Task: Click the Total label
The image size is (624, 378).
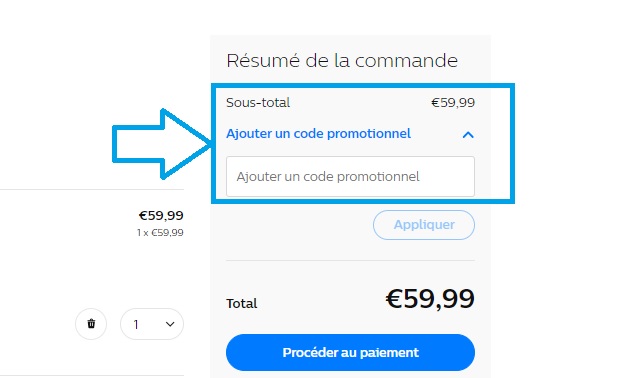Action: (242, 304)
